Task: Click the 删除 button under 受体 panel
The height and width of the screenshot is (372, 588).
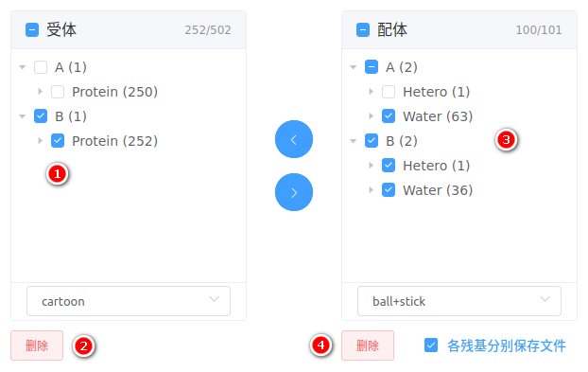Action: coord(37,345)
